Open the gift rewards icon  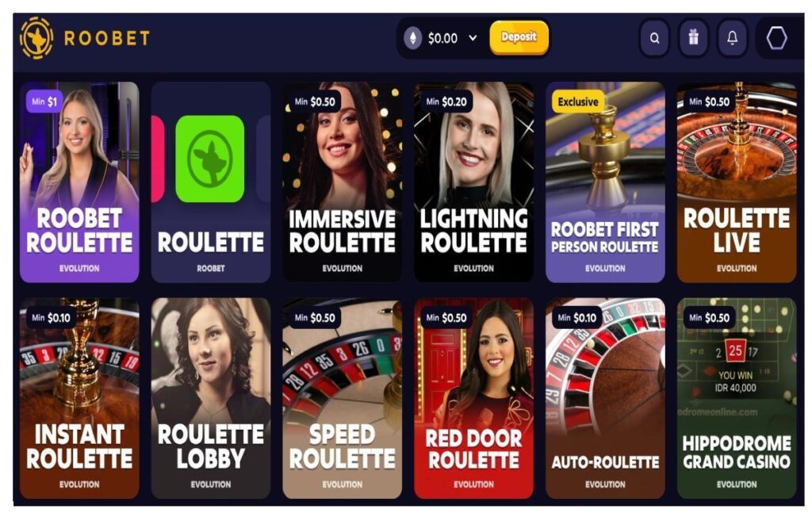pos(693,38)
